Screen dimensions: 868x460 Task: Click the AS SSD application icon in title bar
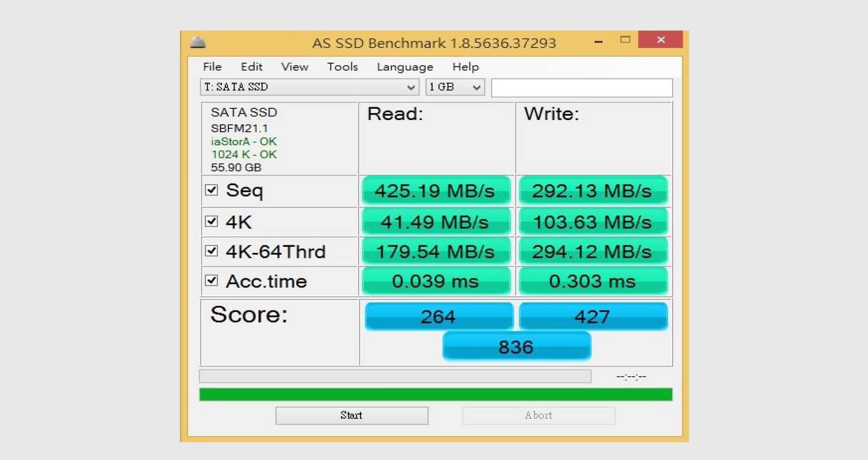click(198, 42)
